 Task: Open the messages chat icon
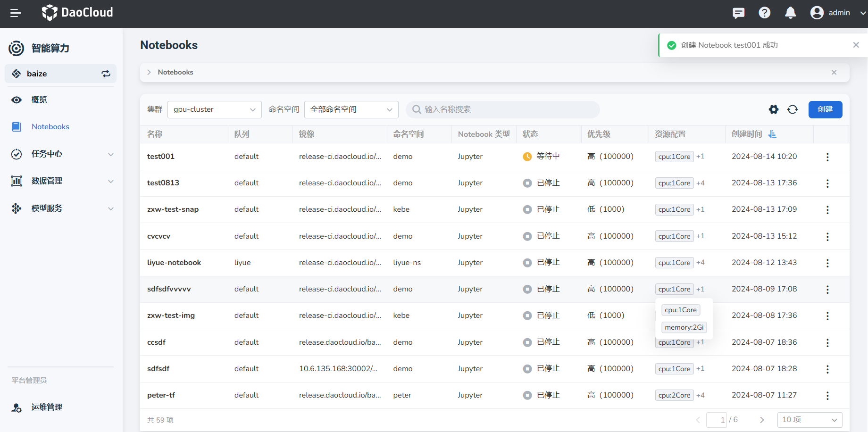coord(738,13)
